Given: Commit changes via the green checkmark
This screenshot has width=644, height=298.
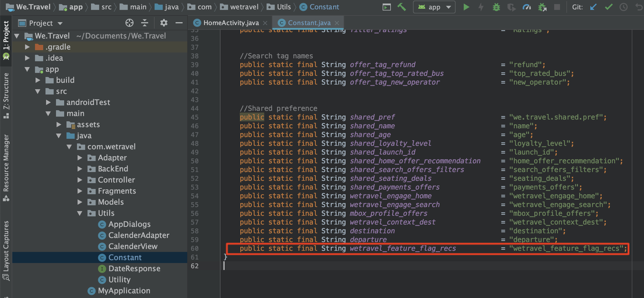Looking at the screenshot, I should pos(609,7).
